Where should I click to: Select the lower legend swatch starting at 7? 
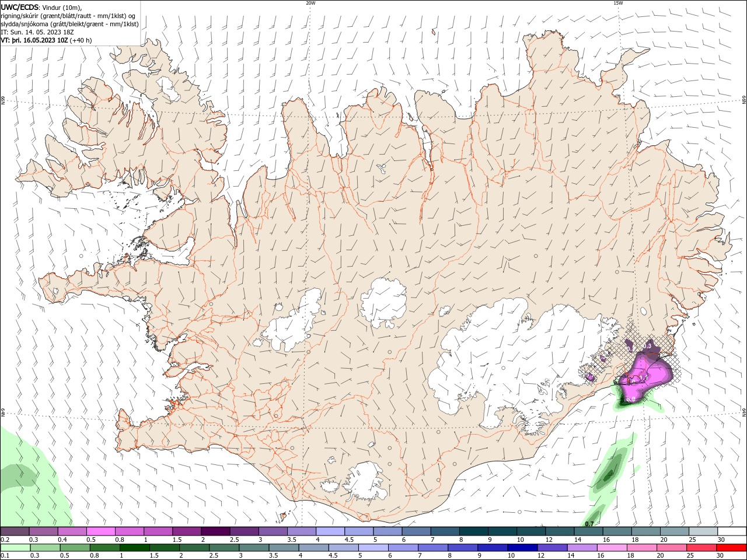pyautogui.click(x=432, y=548)
